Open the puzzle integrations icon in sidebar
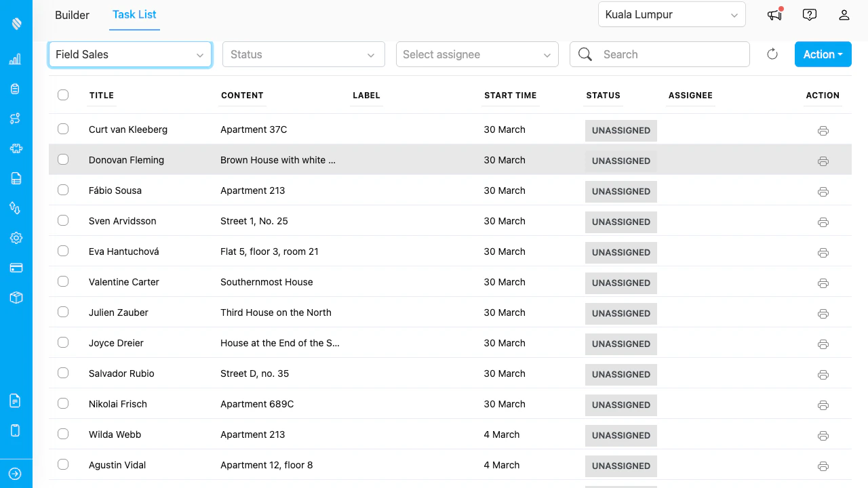 click(15, 148)
